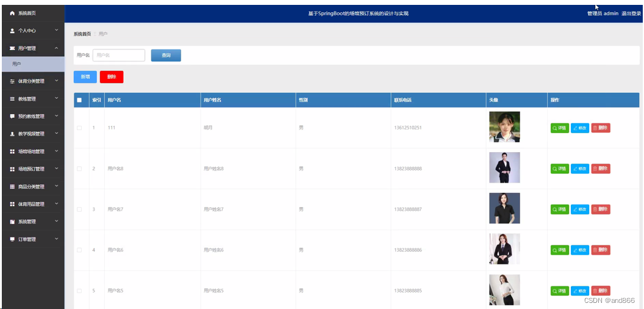The image size is (644, 309).
Task: Click the blue 查询 search button
Action: click(166, 55)
